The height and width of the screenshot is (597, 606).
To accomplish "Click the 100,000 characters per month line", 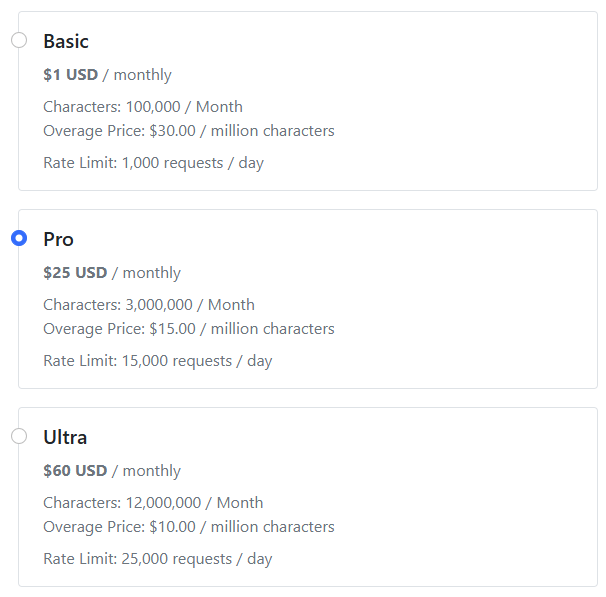I will click(143, 107).
